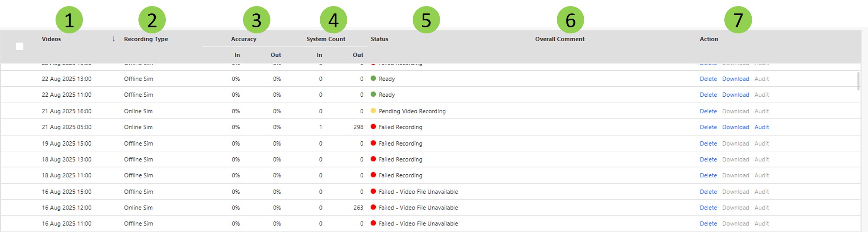Delete the 22 Aug 2025 11:00 recording
The width and height of the screenshot is (868, 232).
click(x=708, y=95)
